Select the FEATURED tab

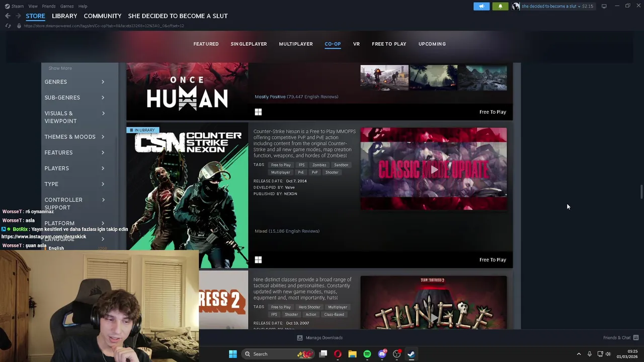pyautogui.click(x=206, y=44)
